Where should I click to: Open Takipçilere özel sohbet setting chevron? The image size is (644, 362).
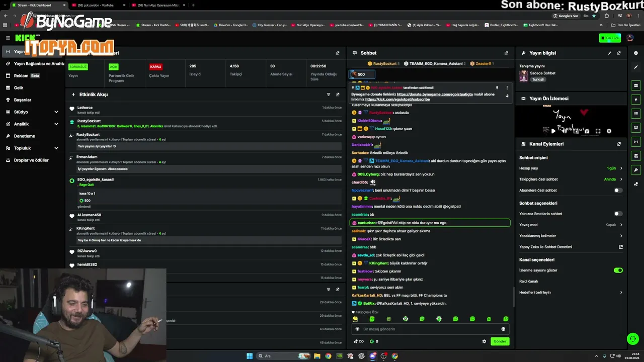pos(621,179)
